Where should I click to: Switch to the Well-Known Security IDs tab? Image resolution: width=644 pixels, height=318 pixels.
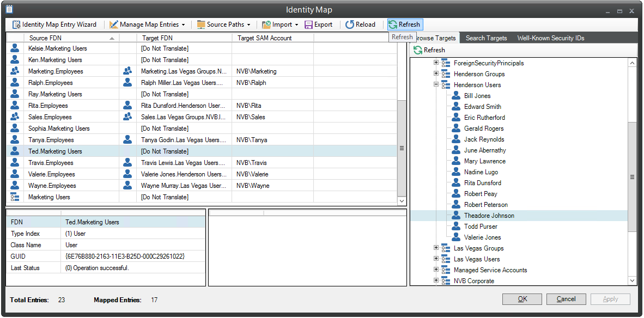point(550,38)
